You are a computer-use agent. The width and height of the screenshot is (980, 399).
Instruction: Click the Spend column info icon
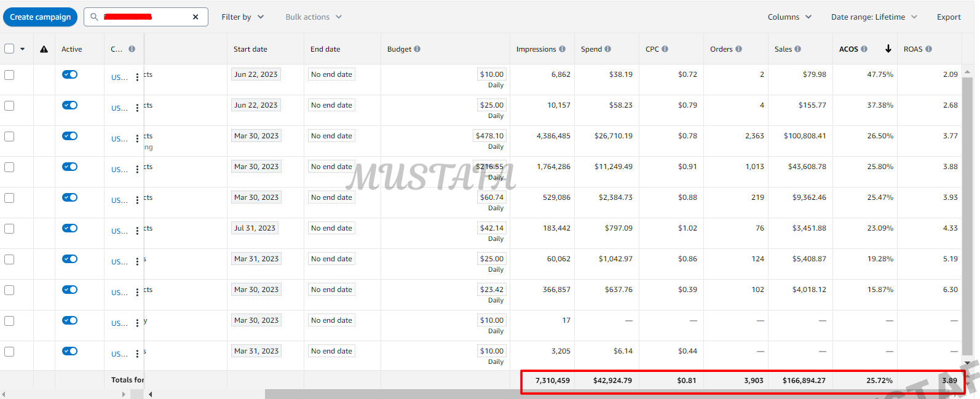point(608,49)
